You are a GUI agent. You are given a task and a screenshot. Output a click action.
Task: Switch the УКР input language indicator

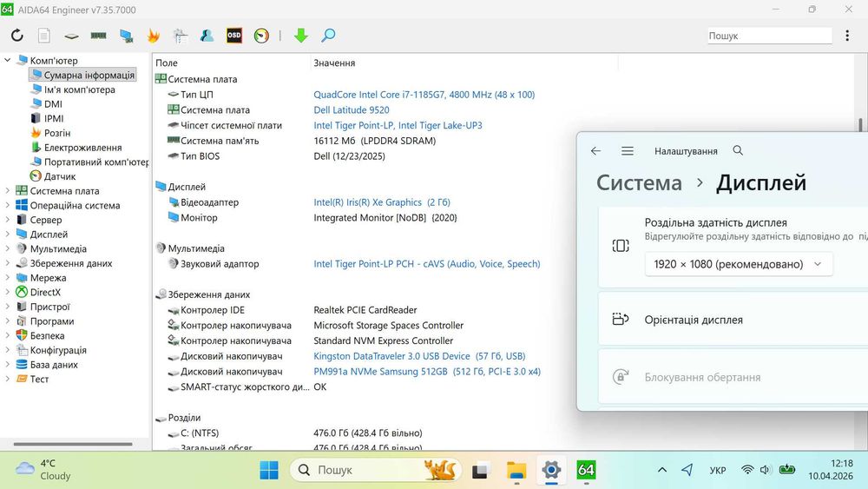click(x=718, y=470)
